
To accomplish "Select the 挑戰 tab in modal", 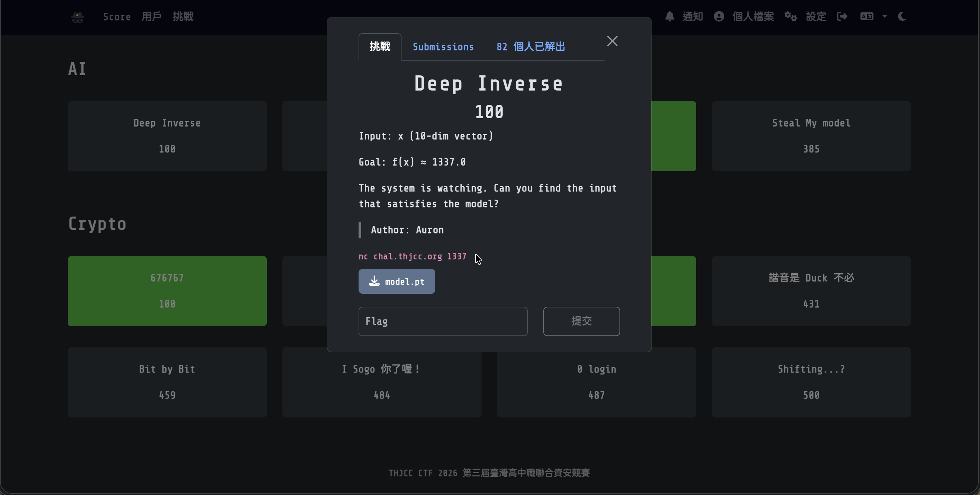I will [380, 47].
